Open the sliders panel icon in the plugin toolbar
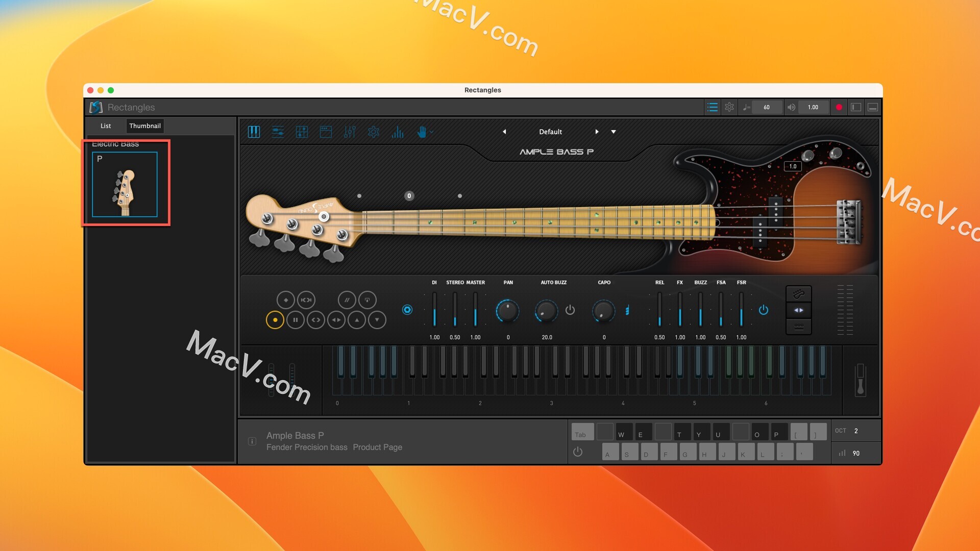This screenshot has height=551, width=980. (278, 132)
